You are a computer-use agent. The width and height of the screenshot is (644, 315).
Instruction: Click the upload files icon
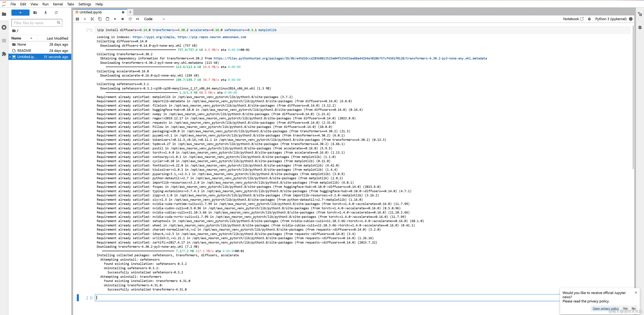click(46, 13)
